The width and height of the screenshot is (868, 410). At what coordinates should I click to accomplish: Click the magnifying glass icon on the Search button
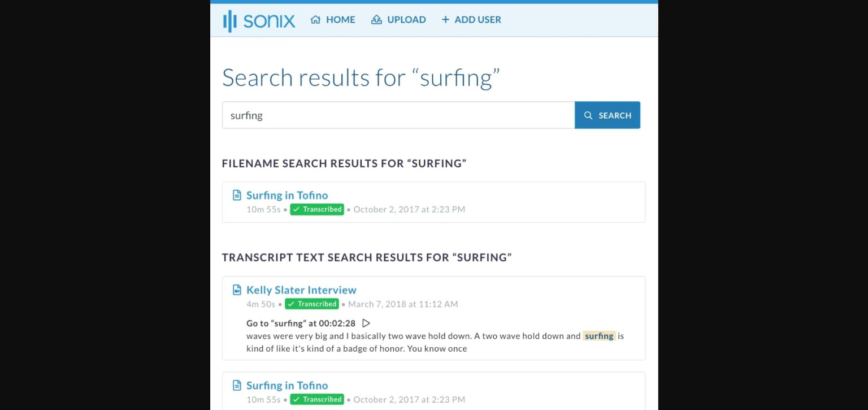tap(589, 115)
